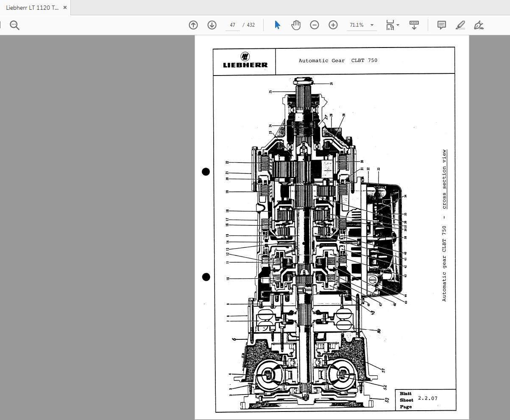Go to previous page with up arrow
510x420 pixels.
click(x=193, y=25)
